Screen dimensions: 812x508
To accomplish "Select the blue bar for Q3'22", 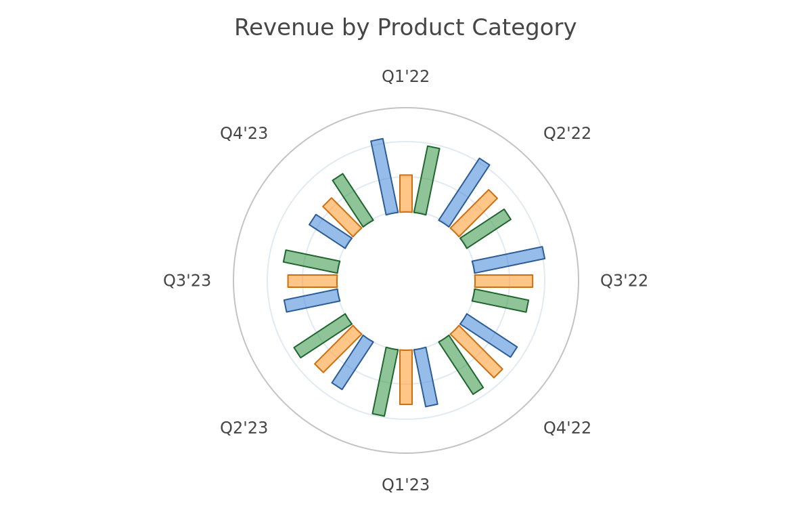I will pyautogui.click(x=508, y=260).
